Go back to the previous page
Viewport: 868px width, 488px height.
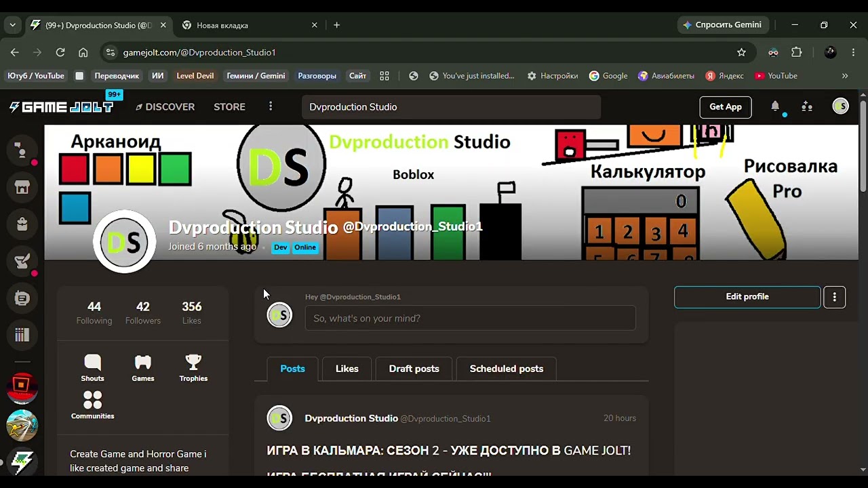[x=15, y=52]
